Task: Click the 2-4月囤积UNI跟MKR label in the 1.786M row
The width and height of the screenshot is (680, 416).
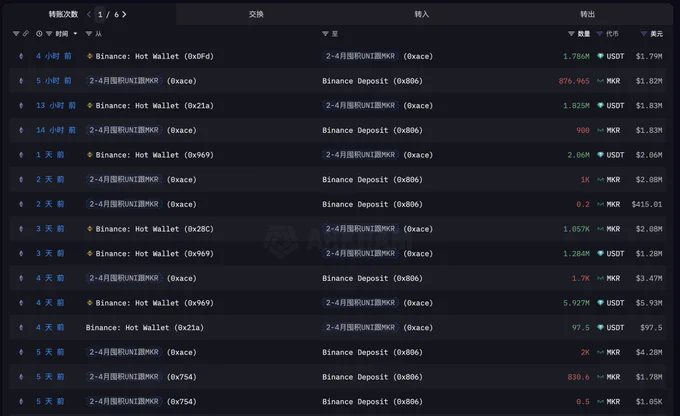Action: (360, 56)
